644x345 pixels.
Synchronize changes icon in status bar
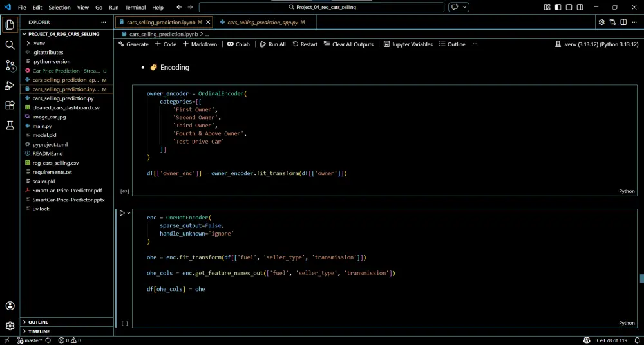pyautogui.click(x=48, y=340)
